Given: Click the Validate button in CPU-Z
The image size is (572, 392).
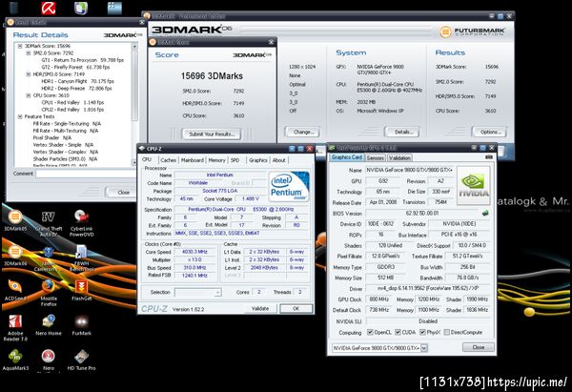Looking at the screenshot, I should [x=260, y=308].
